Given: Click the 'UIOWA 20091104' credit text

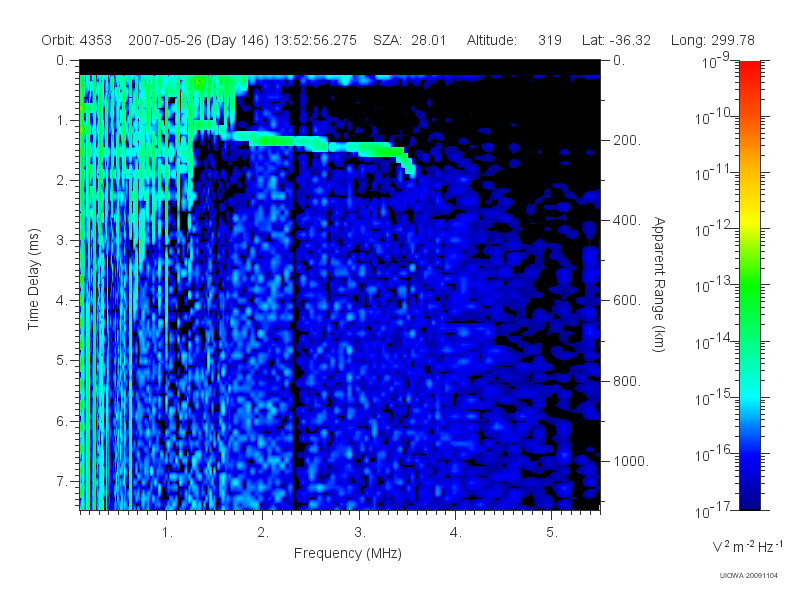Looking at the screenshot, I should (x=748, y=576).
